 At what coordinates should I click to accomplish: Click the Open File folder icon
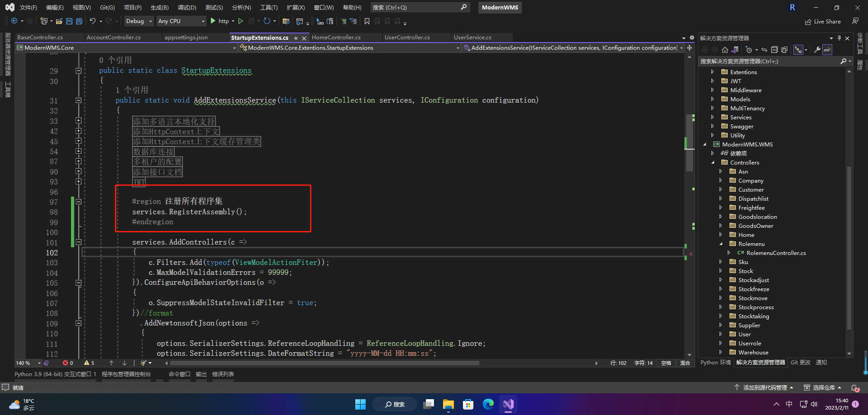(x=59, y=21)
